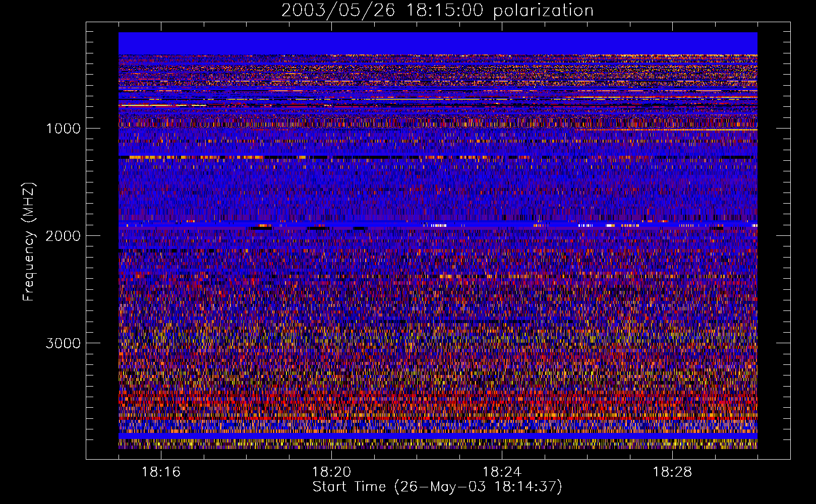This screenshot has width=816, height=504.
Task: Click the 18:28 time tick label
Action: (672, 472)
